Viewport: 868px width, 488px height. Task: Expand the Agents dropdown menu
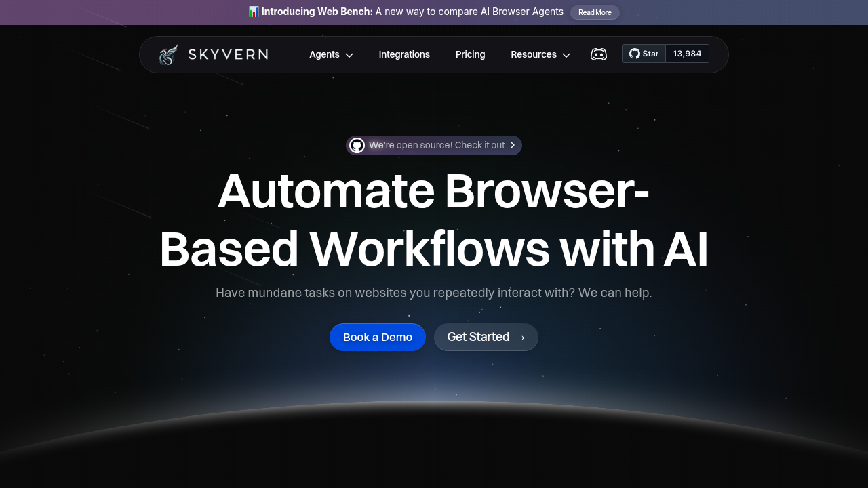click(324, 54)
